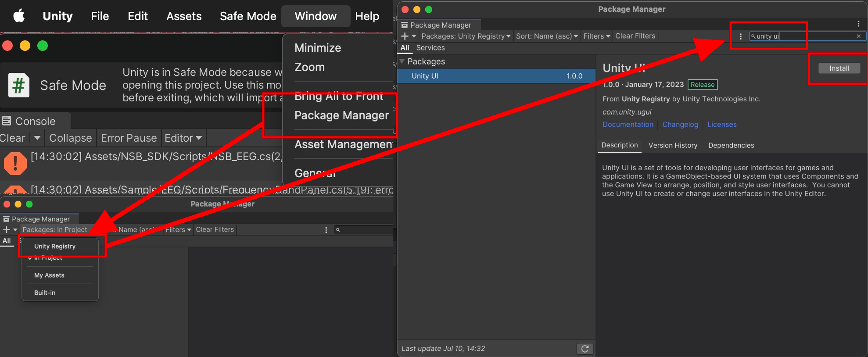Image resolution: width=868 pixels, height=357 pixels.
Task: Open Filters dropdown in lower Package Manager
Action: click(178, 230)
